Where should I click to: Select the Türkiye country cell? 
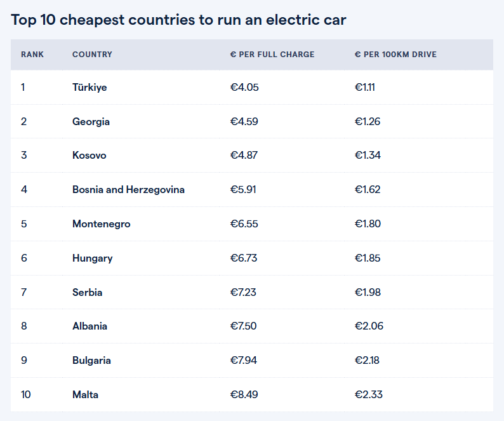coord(90,87)
